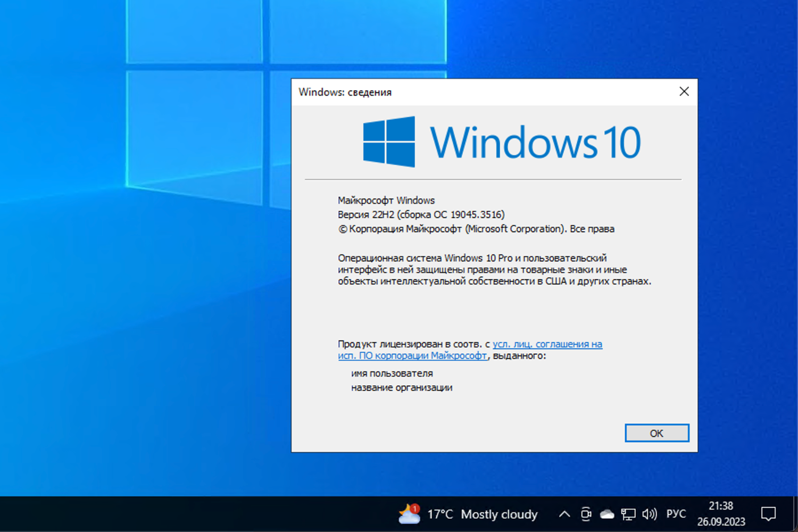Click РУС to switch the input language
The image size is (798, 532).
(x=676, y=514)
